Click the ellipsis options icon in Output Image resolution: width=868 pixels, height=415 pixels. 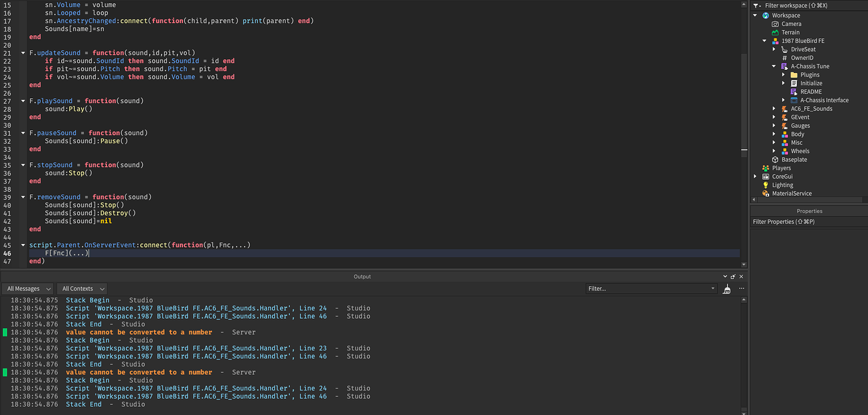coord(741,288)
